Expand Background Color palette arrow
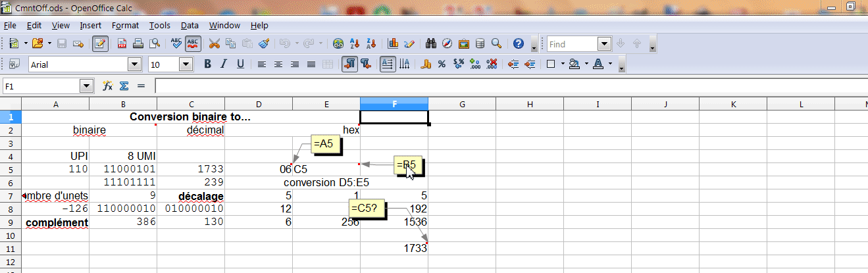This screenshot has width=868, height=273. tap(586, 64)
